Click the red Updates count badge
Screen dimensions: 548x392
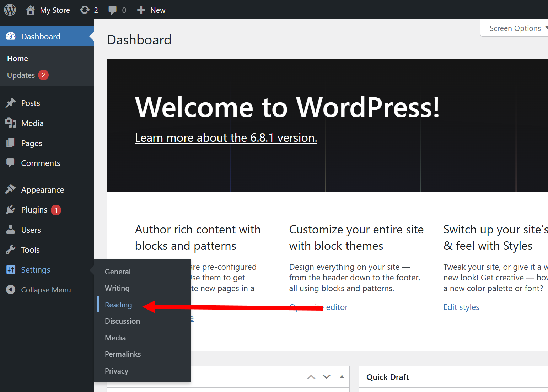tap(43, 75)
